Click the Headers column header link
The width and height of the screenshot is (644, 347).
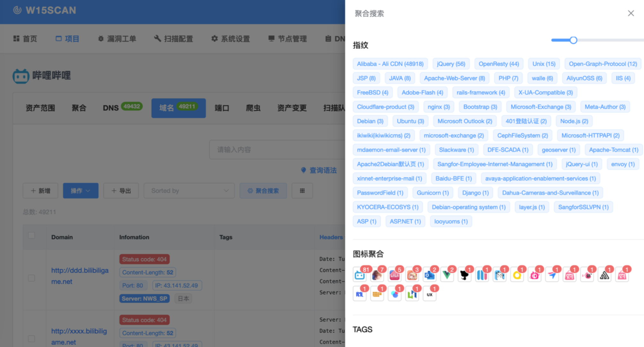tap(331, 237)
